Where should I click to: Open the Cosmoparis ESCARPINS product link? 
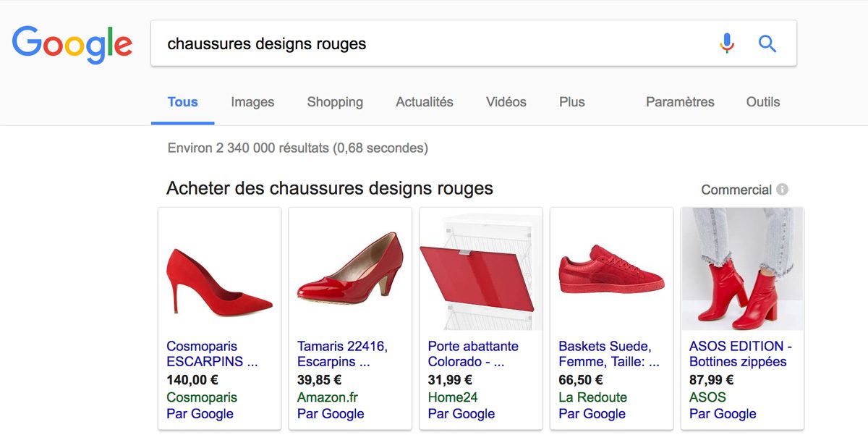[212, 354]
